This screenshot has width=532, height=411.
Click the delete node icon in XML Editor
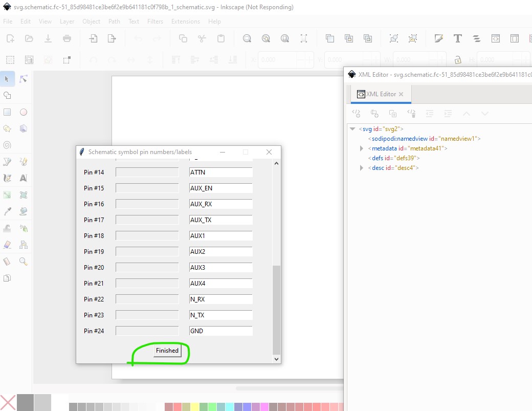(412, 113)
